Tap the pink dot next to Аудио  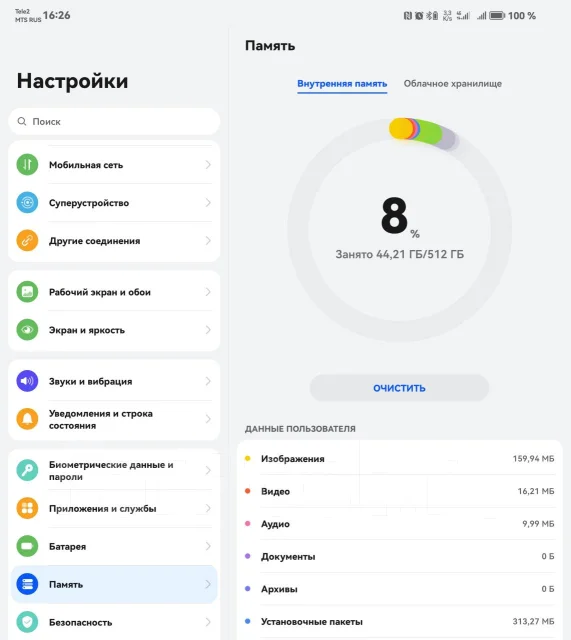click(x=247, y=523)
